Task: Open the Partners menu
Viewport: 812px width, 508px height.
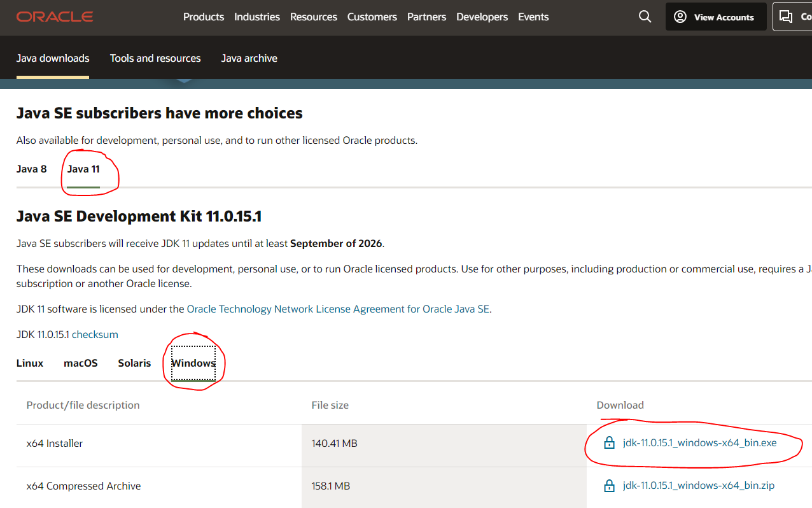Action: [x=426, y=17]
